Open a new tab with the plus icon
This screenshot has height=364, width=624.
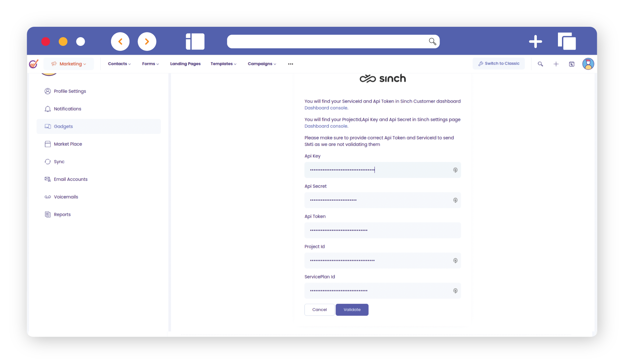pyautogui.click(x=535, y=42)
